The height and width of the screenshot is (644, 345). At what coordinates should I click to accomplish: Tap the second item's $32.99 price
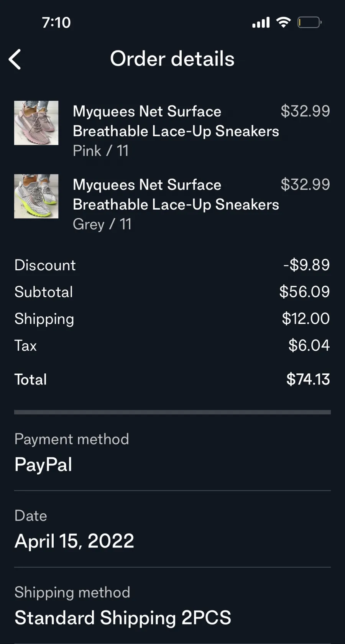pyautogui.click(x=305, y=184)
